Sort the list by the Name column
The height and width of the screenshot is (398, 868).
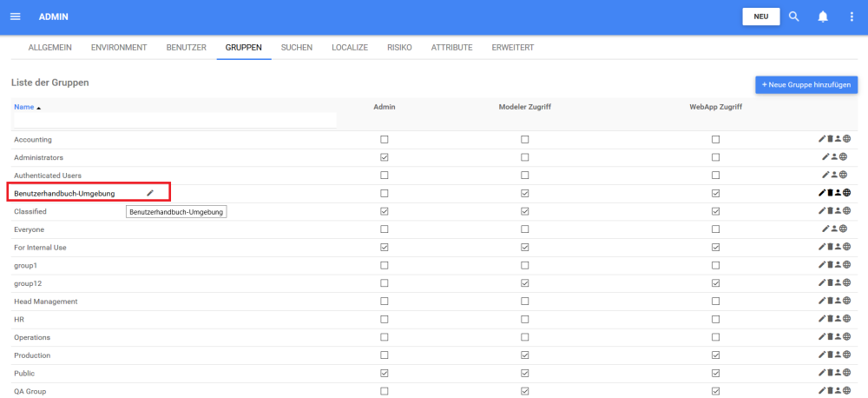click(x=24, y=107)
